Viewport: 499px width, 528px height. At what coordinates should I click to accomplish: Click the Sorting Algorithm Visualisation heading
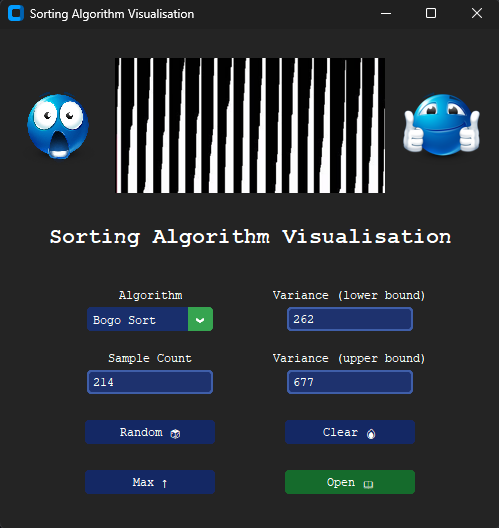point(250,237)
